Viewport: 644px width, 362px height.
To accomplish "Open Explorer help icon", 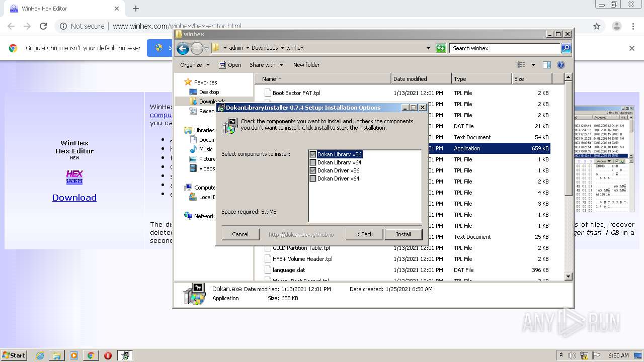I will [x=561, y=65].
